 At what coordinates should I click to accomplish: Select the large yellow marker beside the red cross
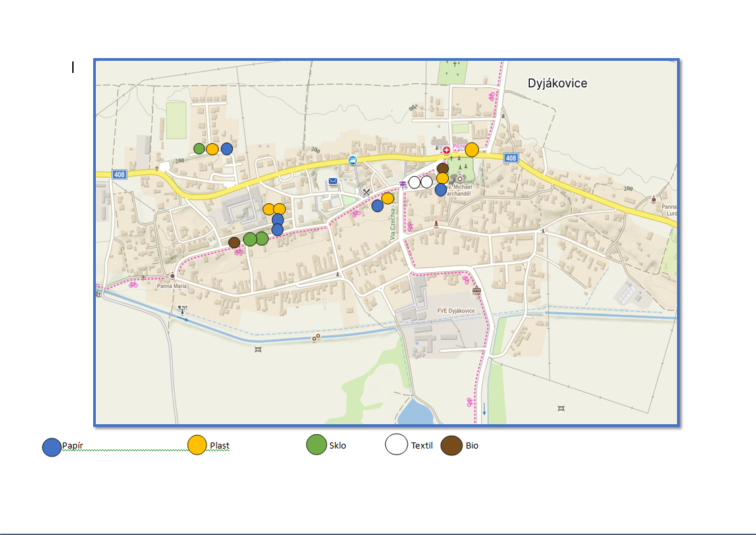point(472,149)
